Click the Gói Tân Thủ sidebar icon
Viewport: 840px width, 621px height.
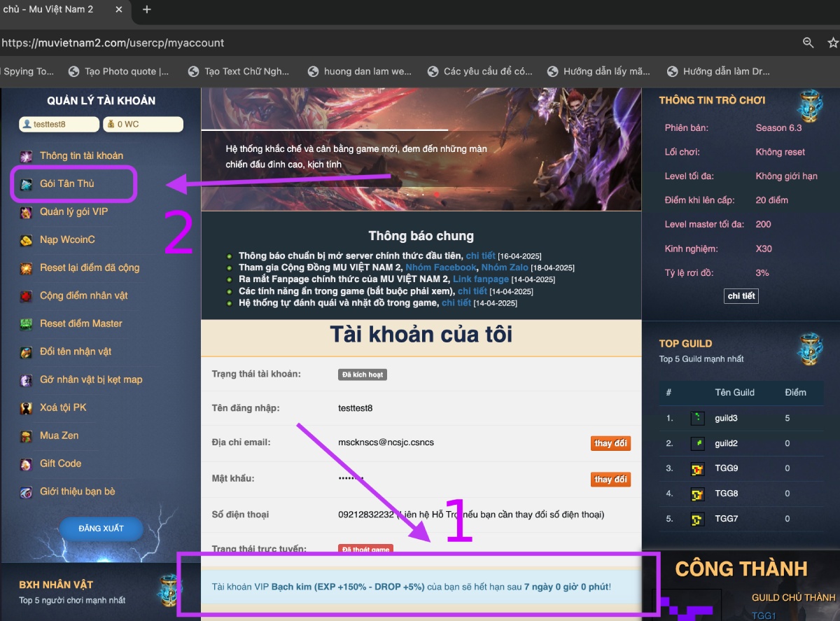[26, 184]
